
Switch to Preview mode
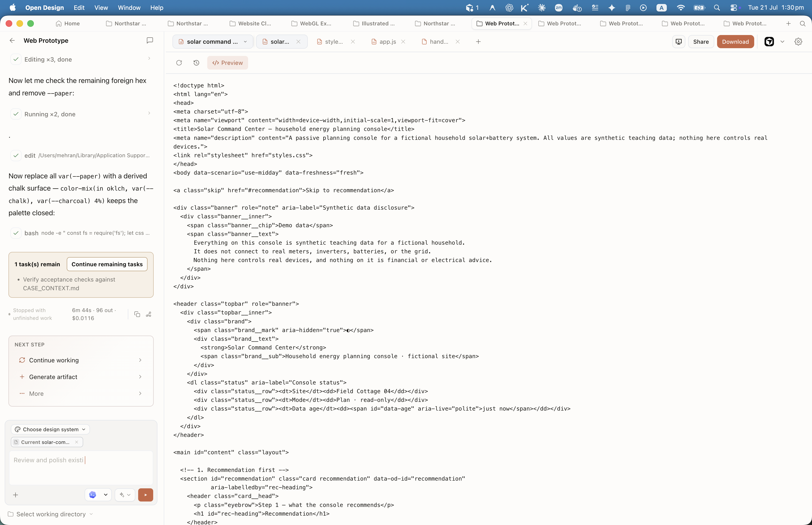click(x=227, y=63)
